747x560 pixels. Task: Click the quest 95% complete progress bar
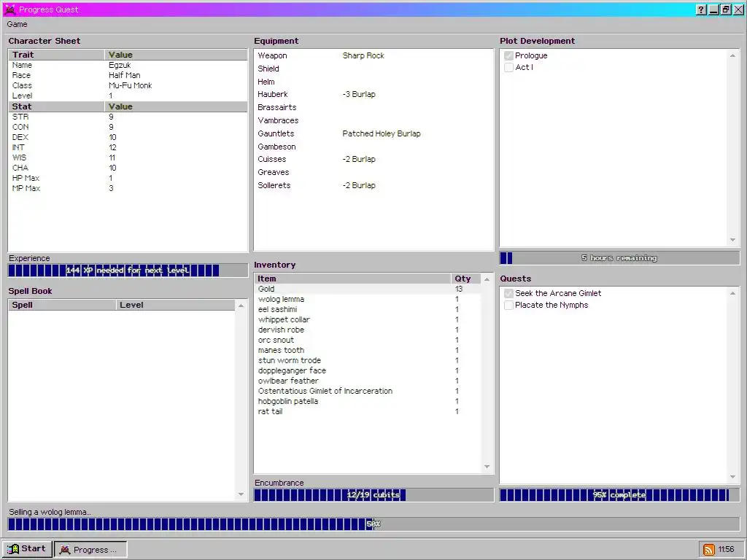[619, 495]
